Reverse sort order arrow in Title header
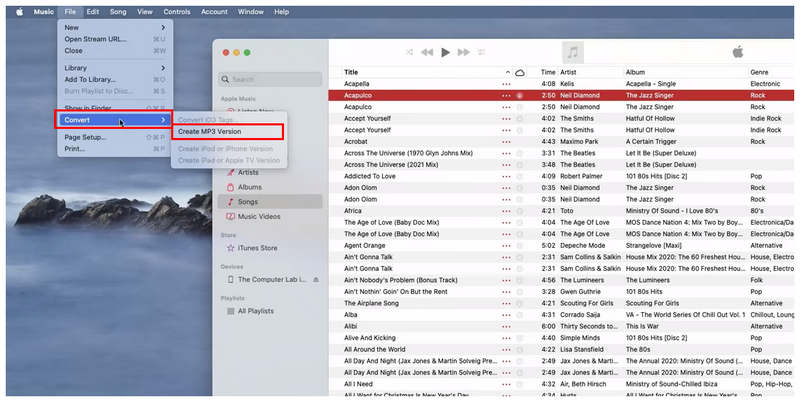Viewport: 800px width, 402px height. point(507,72)
